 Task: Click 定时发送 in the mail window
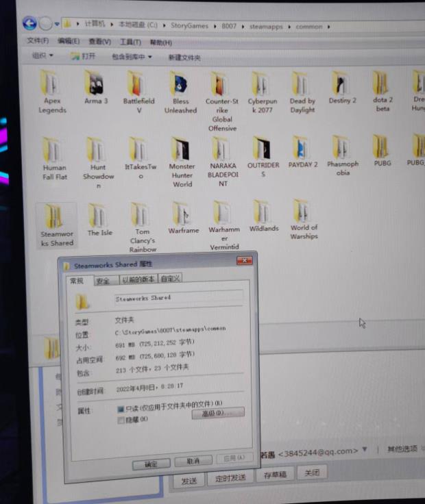[230, 478]
